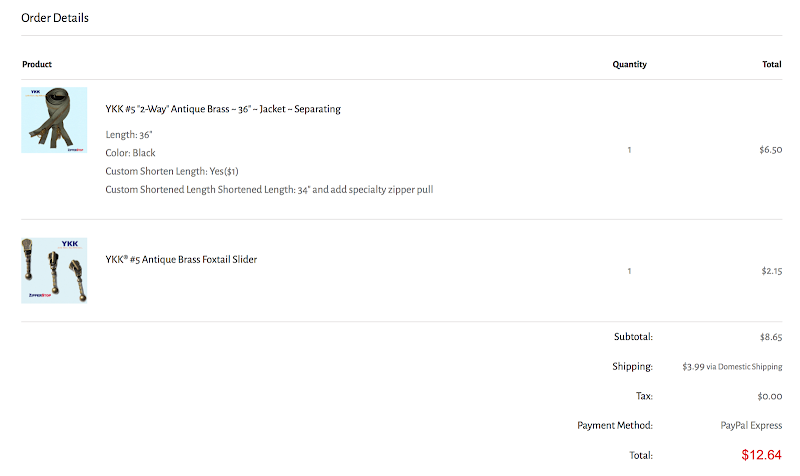Click the Color: Black detail text

[130, 153]
